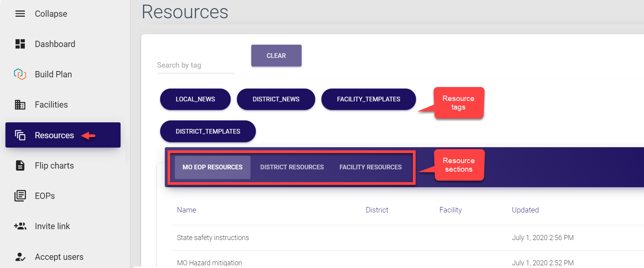Sort the table by Updated column
This screenshot has width=644, height=268.
(525, 210)
